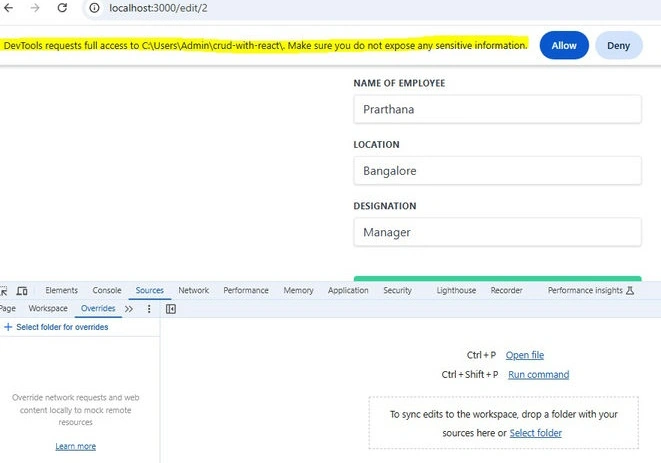The image size is (661, 463).
Task: Open the Learn more link
Action: [x=75, y=446]
